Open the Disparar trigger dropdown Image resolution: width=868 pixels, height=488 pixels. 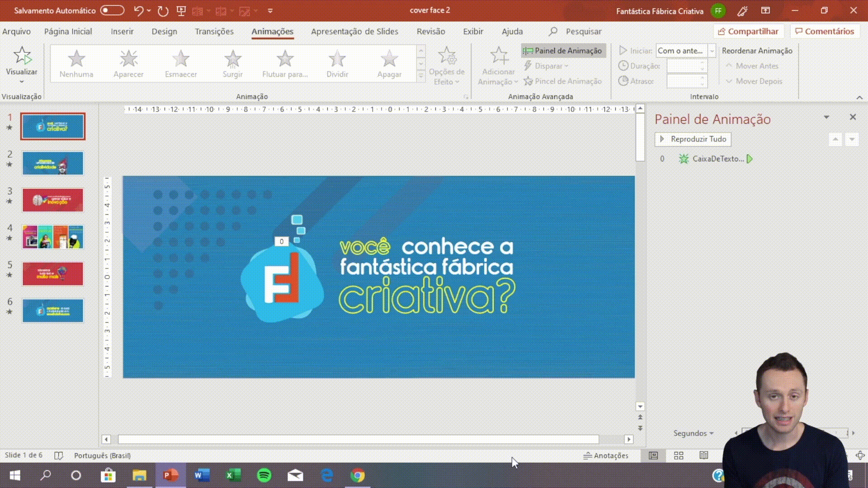pos(546,66)
